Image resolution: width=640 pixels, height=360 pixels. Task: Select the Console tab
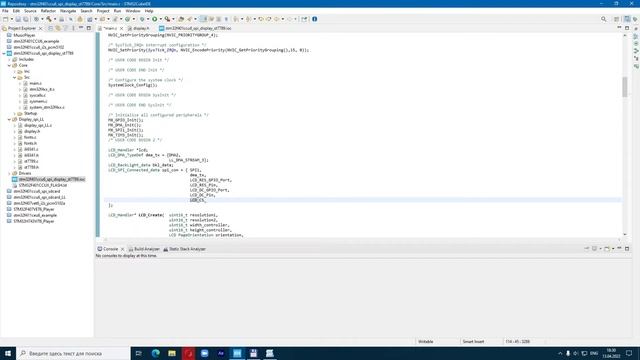[108, 249]
